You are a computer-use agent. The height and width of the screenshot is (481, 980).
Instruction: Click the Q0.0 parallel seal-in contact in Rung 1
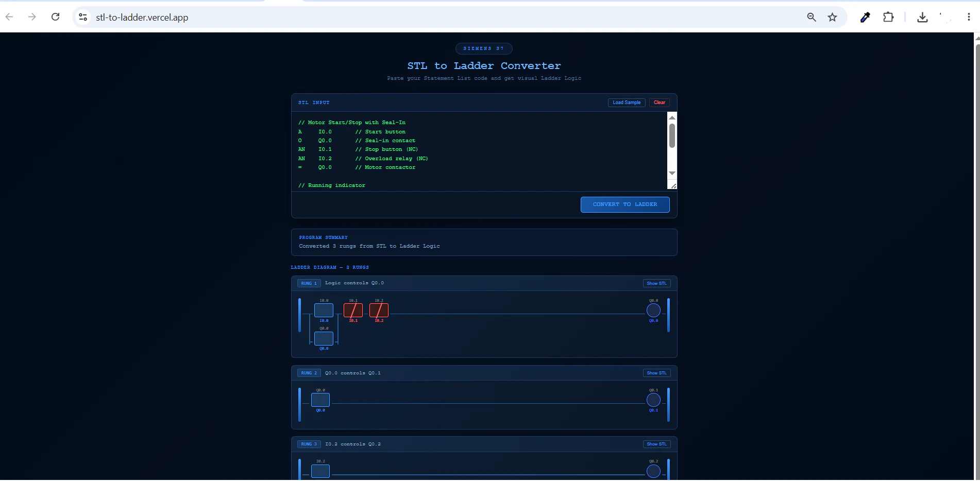(324, 338)
